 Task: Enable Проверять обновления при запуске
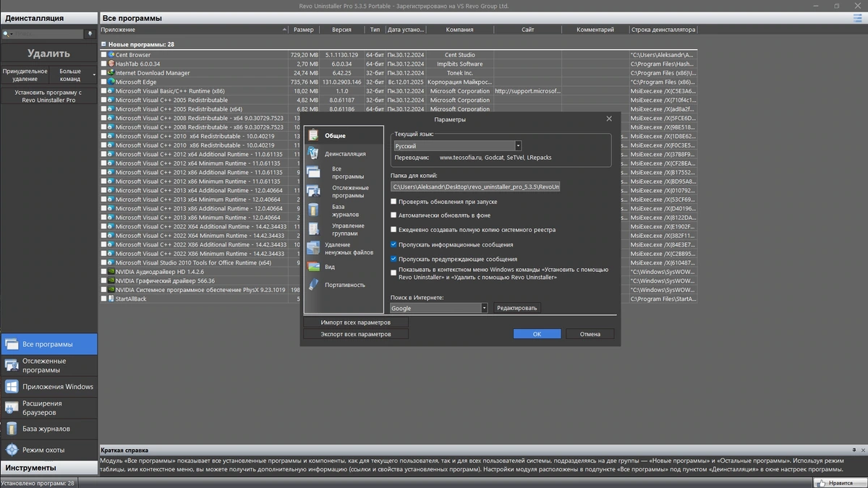[393, 202]
